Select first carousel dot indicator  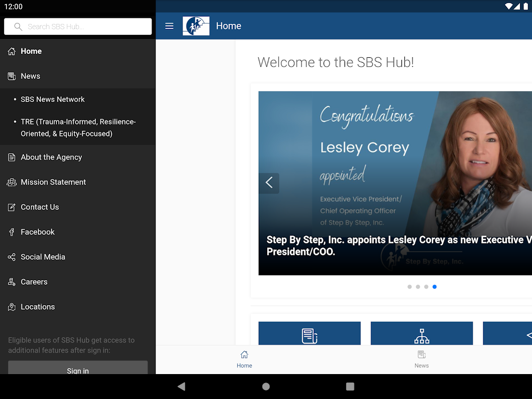(x=409, y=287)
